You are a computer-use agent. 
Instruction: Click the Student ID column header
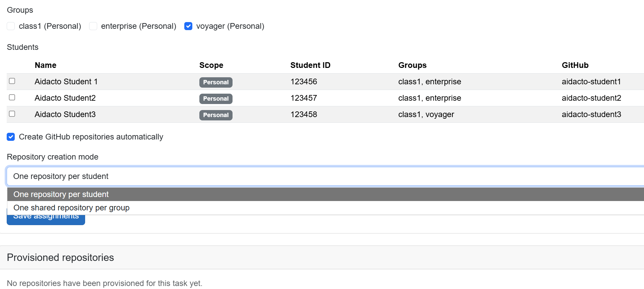[x=310, y=65]
